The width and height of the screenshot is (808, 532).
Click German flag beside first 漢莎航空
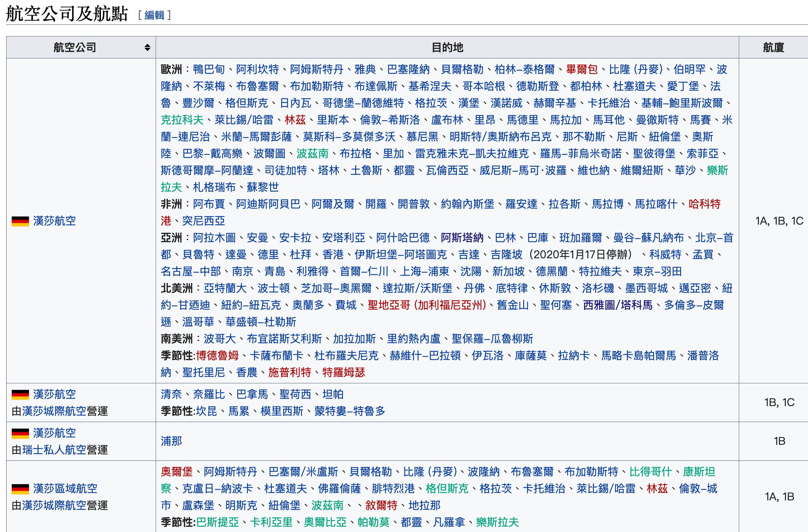(21, 221)
